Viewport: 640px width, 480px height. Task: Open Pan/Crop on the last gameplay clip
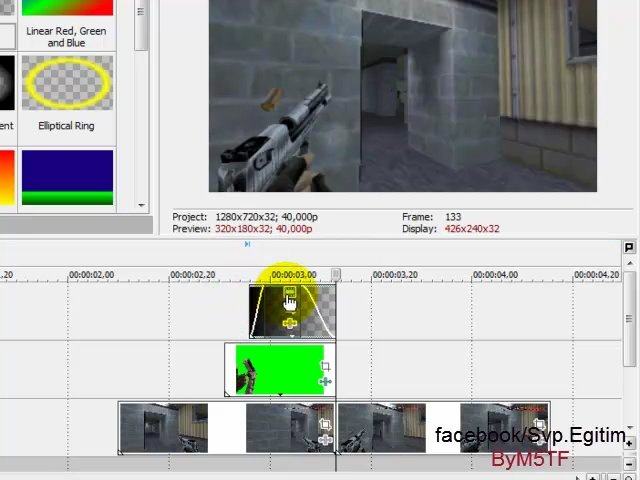[539, 424]
